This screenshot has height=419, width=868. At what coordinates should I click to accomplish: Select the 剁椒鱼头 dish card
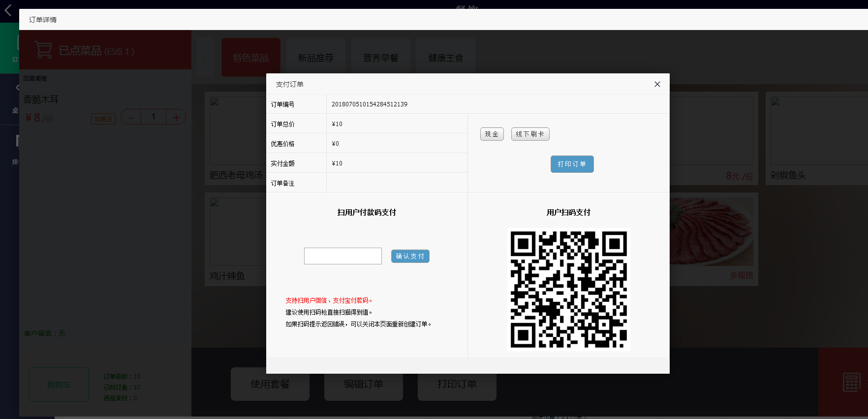[x=816, y=138]
